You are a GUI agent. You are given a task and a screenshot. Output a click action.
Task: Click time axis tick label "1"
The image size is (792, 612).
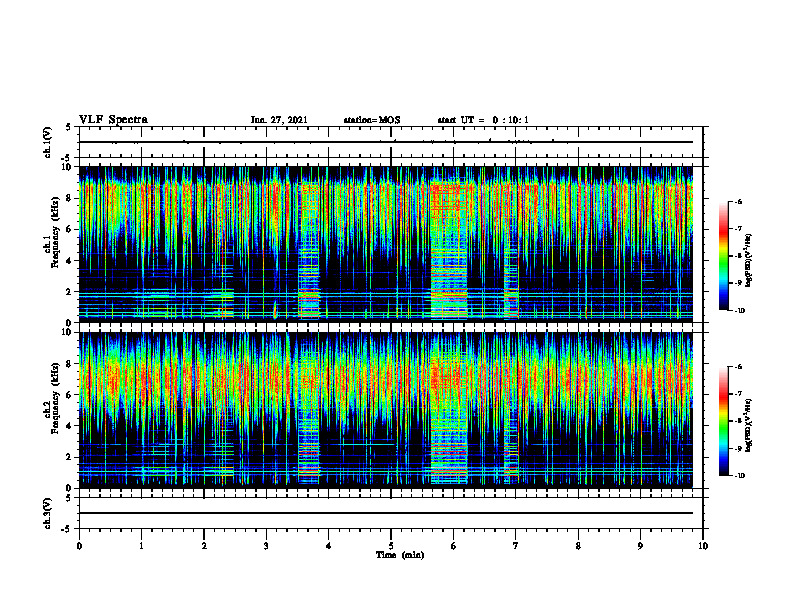(141, 546)
